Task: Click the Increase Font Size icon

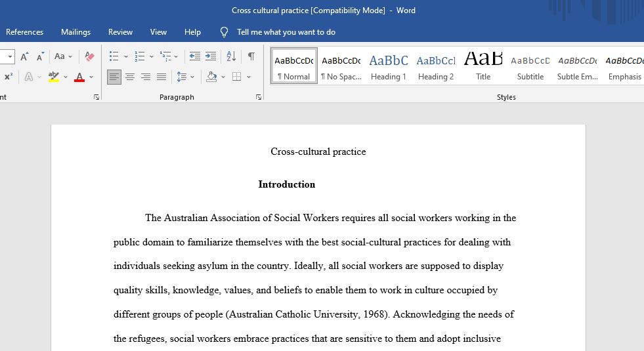Action: [24, 56]
